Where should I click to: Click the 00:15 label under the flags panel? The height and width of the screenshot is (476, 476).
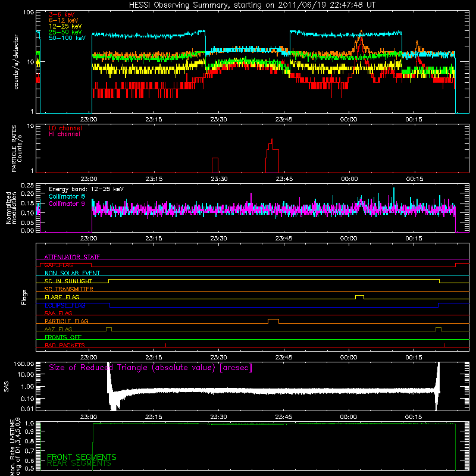[x=414, y=358]
